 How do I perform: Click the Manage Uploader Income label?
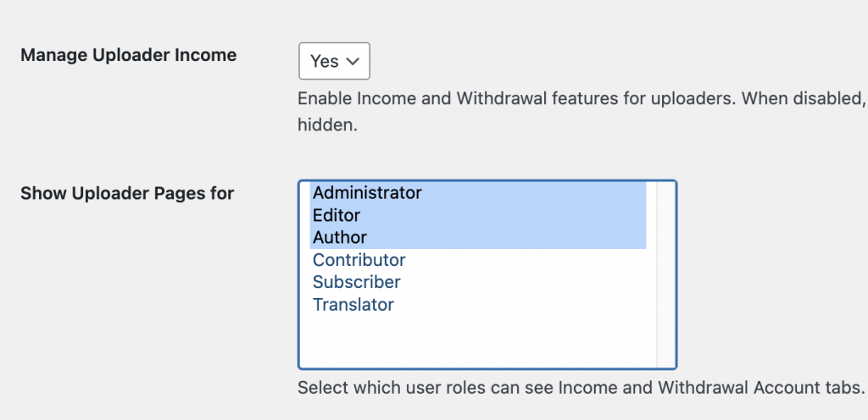tap(129, 55)
